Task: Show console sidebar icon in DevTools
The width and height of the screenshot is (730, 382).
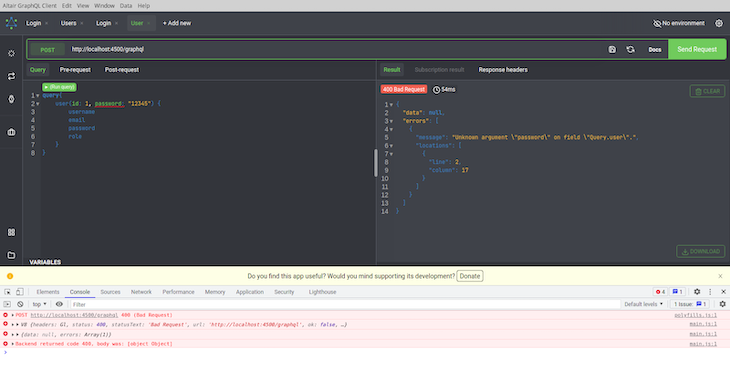Action: pos(7,304)
